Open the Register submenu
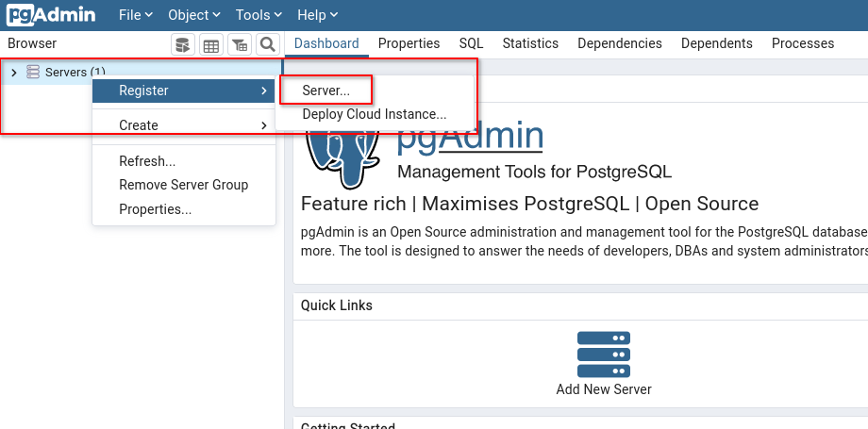This screenshot has height=429, width=868. click(184, 91)
